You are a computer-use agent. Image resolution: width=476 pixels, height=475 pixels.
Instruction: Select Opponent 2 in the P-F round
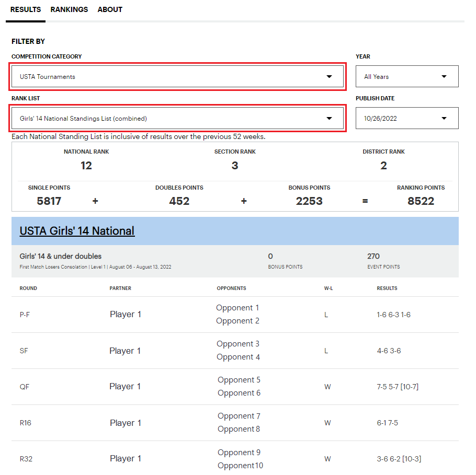[237, 321]
